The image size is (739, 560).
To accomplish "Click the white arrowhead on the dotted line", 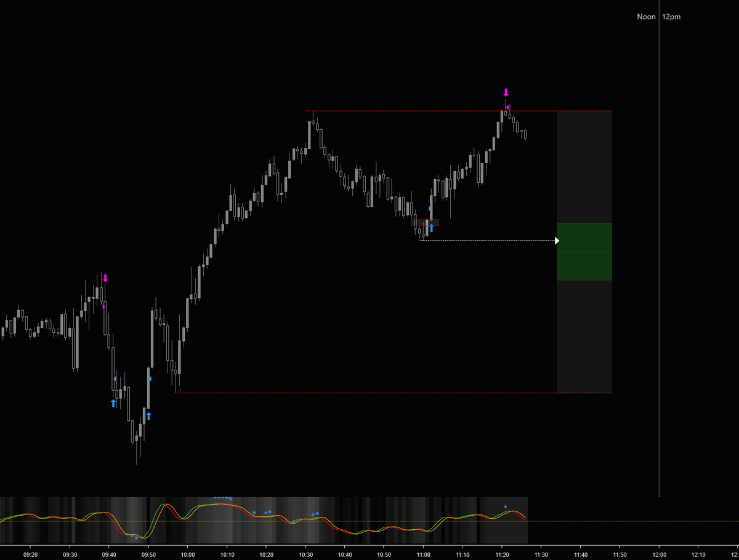I will tap(557, 241).
